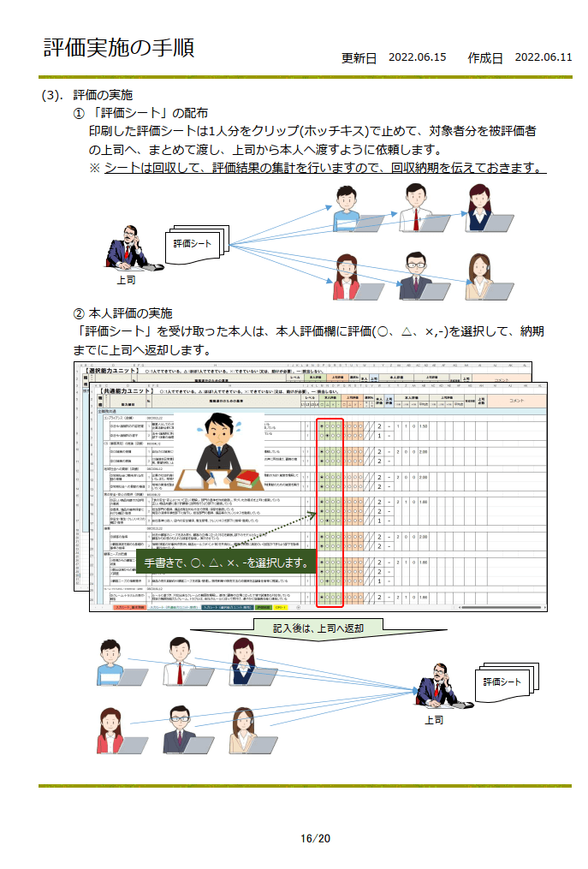
Task: Click the green callout 手書きで、○、△、×、-を選択します。
Action: (226, 562)
